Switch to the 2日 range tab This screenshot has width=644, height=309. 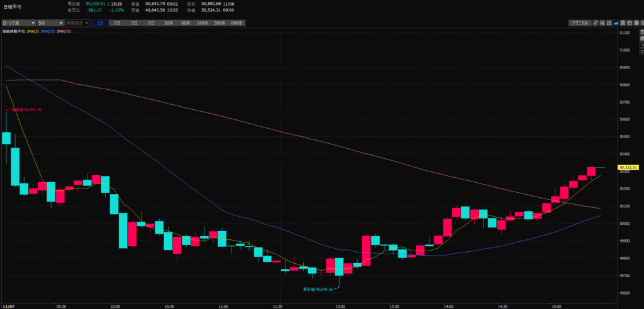point(117,23)
